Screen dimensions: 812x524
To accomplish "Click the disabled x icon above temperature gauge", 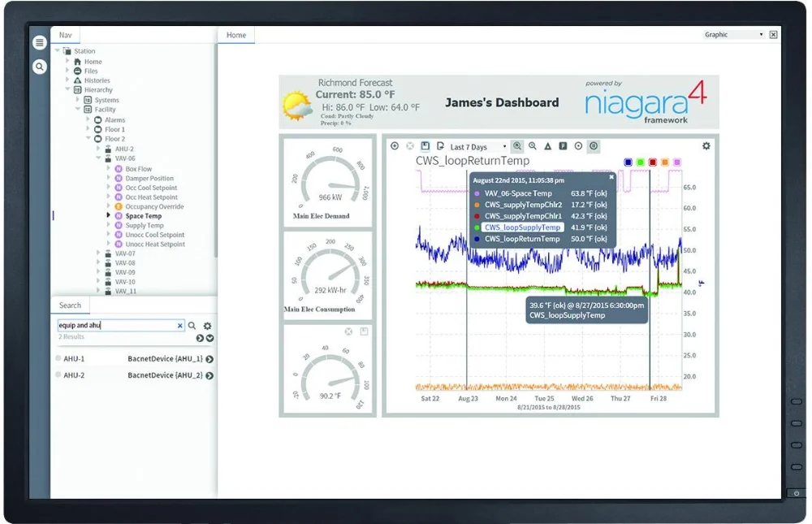I will [348, 331].
